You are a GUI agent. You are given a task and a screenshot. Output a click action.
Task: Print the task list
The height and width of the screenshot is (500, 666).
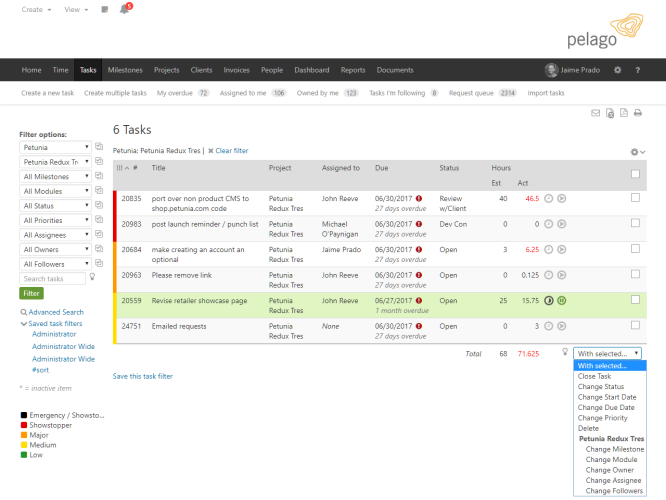638,113
